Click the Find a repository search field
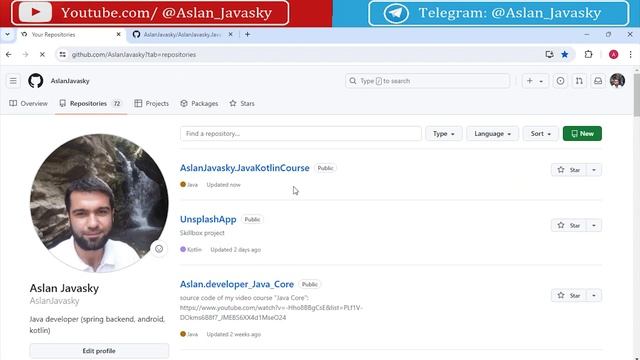This screenshot has height=360, width=640. (301, 133)
